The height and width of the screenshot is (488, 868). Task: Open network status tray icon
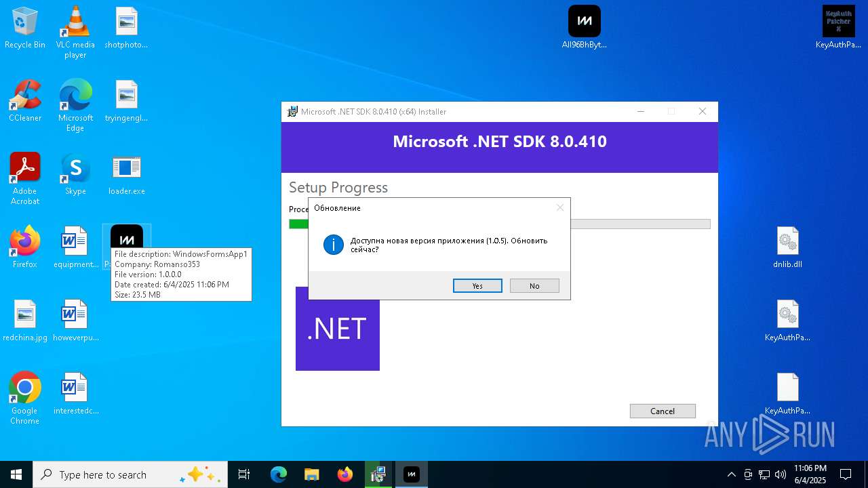[x=764, y=474]
